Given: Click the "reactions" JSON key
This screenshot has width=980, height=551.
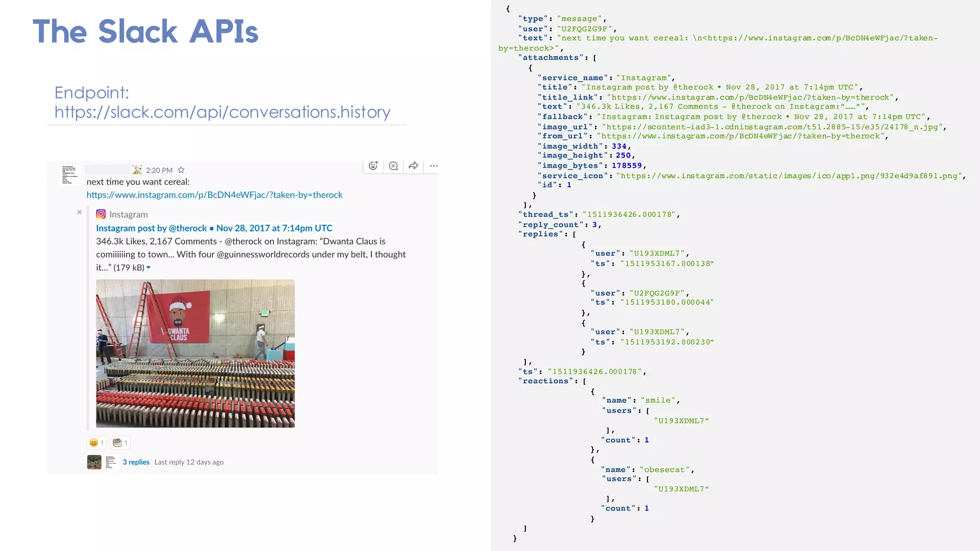Looking at the screenshot, I should (545, 381).
